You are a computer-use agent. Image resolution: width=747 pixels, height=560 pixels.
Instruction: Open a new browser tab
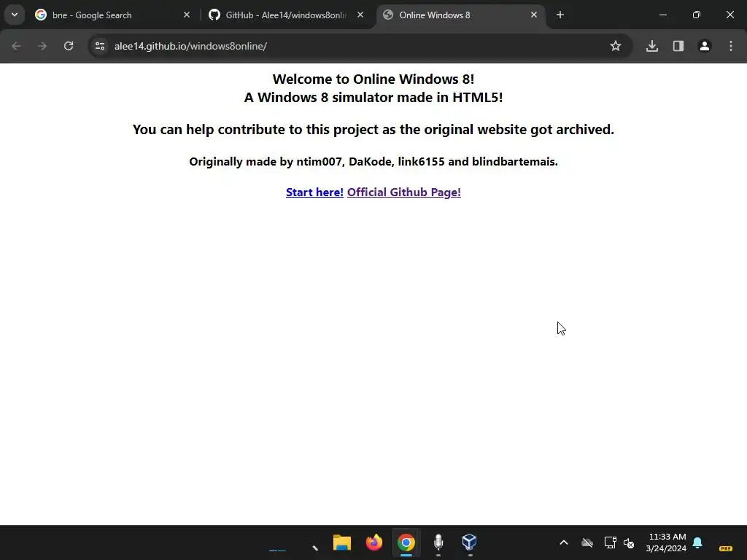click(560, 15)
